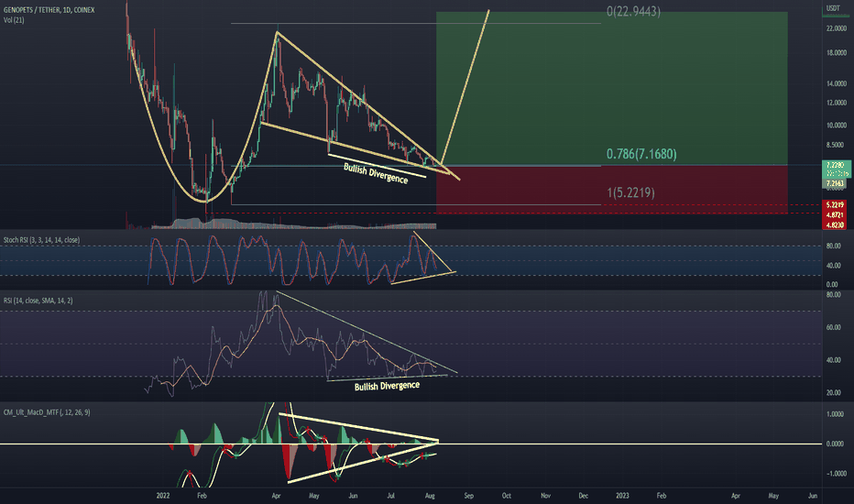Click the 20.00 level on RSI axis
The image size is (854, 504).
pos(833,393)
